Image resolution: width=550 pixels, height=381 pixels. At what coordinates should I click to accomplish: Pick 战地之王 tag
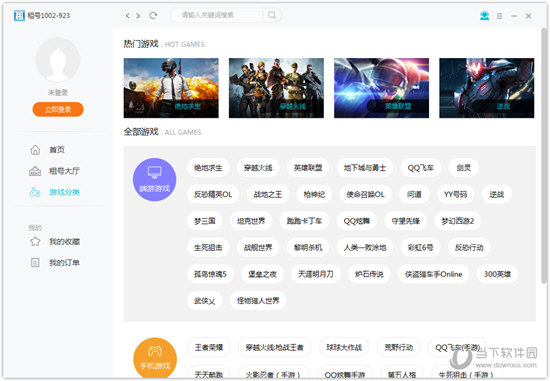tap(268, 194)
